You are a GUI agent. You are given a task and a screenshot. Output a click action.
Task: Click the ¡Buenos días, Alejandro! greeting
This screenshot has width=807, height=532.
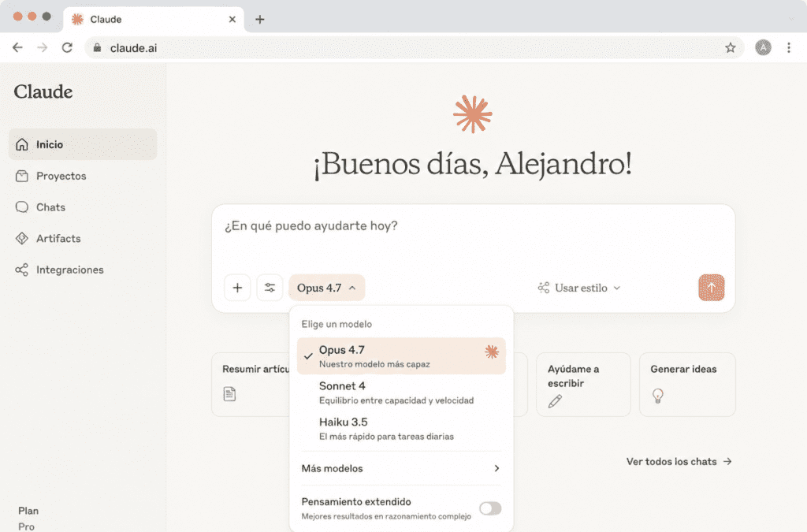point(473,165)
